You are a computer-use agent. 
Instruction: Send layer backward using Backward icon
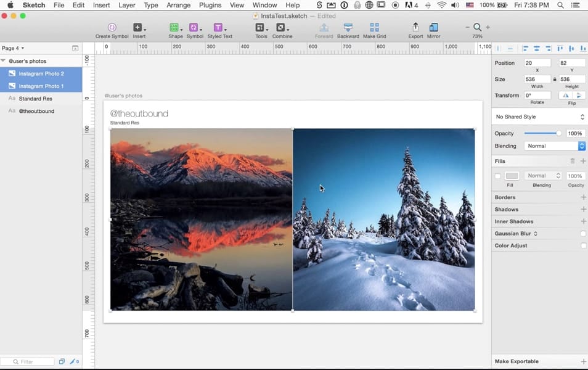(x=348, y=28)
